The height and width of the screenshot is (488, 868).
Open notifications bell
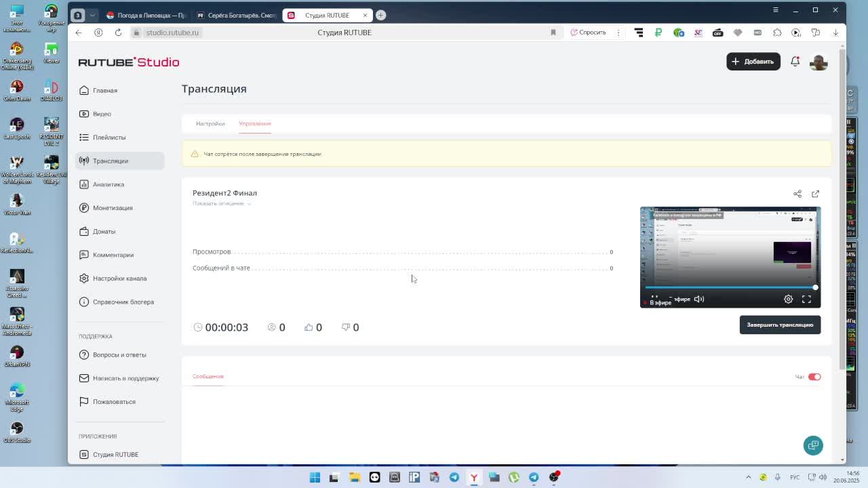pyautogui.click(x=795, y=61)
